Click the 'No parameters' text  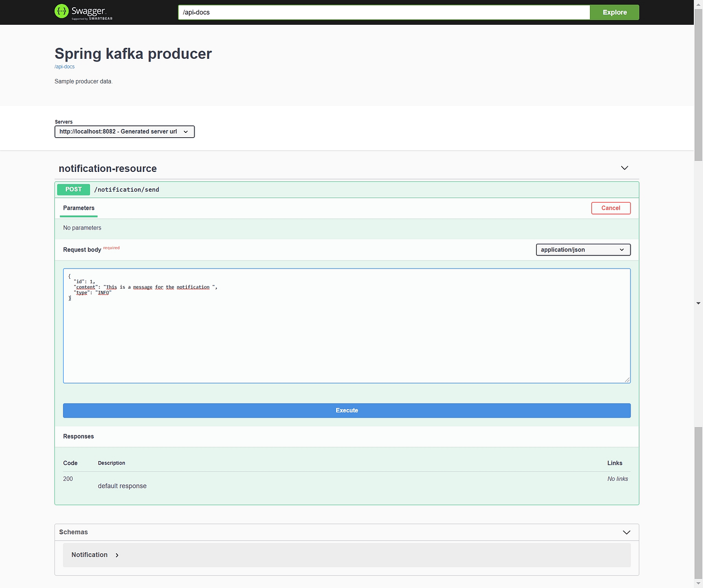[x=82, y=228]
